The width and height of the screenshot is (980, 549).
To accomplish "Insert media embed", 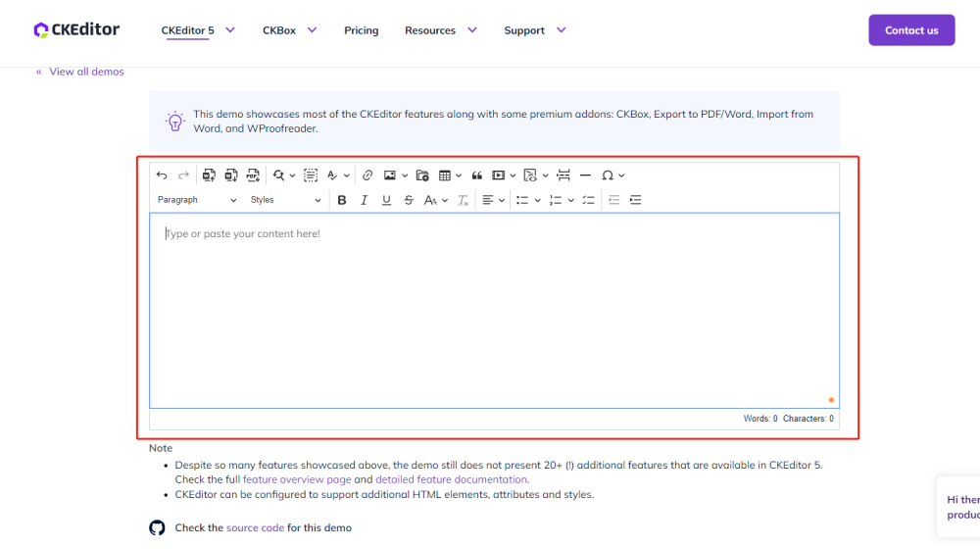I will tap(498, 175).
